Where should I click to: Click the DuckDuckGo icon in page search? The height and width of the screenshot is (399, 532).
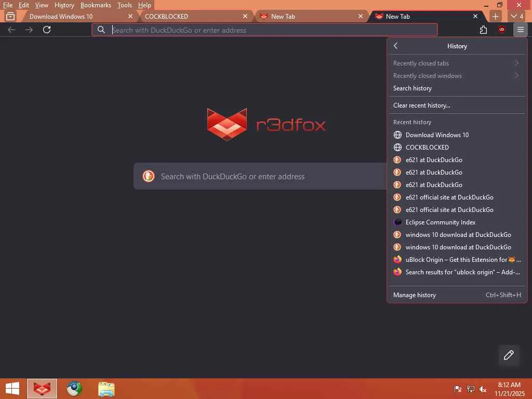coord(149,176)
